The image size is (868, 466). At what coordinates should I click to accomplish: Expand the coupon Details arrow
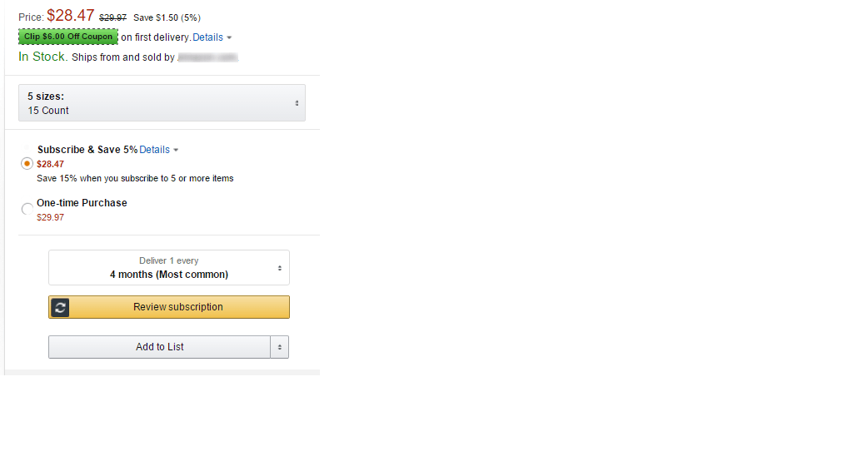pos(229,37)
